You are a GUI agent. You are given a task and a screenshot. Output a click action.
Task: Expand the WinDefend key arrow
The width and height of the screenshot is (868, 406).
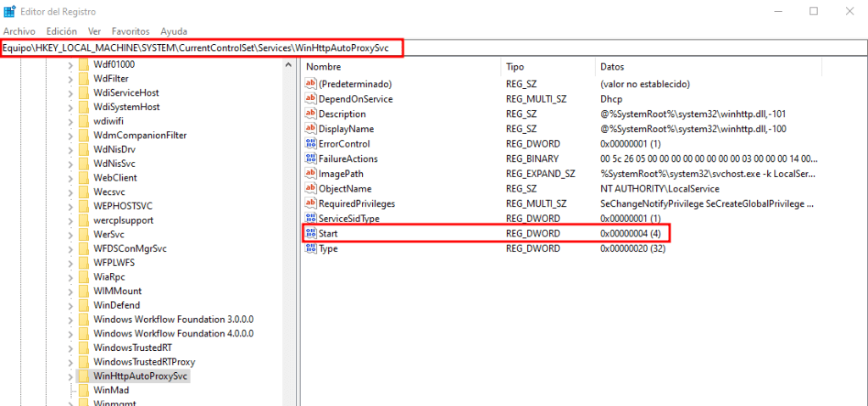pos(70,305)
